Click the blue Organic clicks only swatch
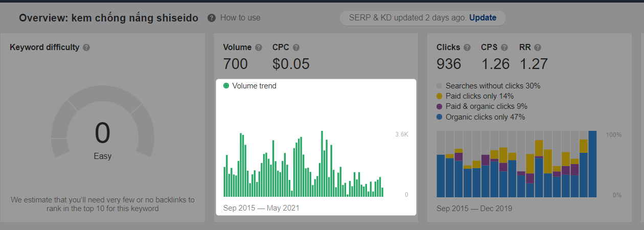The image size is (644, 230). 440,117
